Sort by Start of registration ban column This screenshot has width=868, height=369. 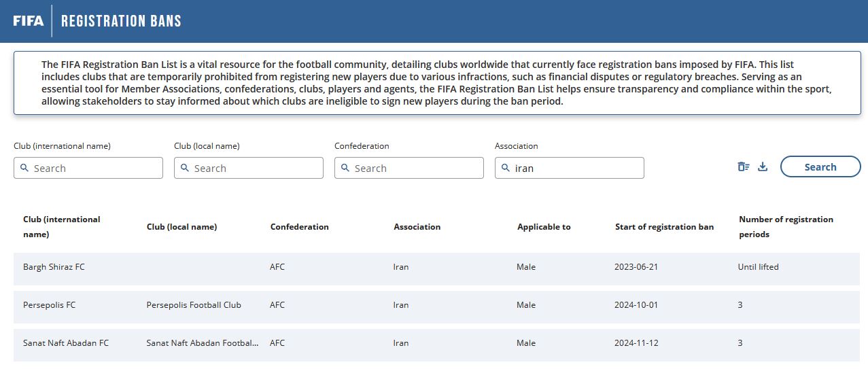(664, 227)
